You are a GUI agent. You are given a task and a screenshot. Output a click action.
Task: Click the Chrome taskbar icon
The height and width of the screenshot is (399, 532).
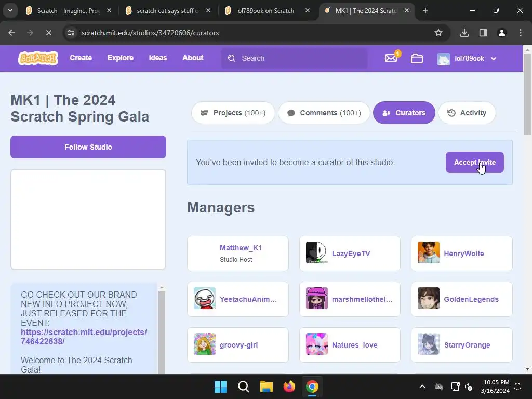click(x=312, y=387)
